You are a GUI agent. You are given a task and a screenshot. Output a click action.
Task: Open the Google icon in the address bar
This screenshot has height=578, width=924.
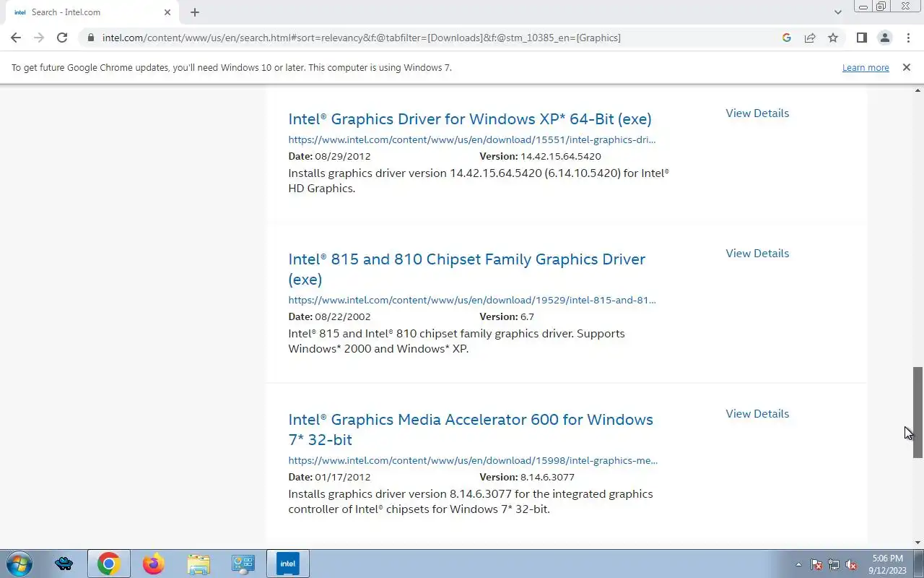pyautogui.click(x=787, y=38)
